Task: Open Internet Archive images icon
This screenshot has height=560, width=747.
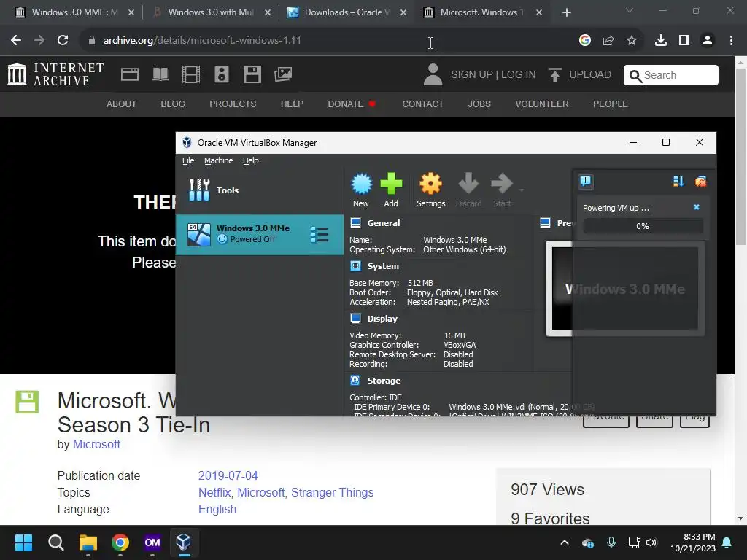Action: point(283,74)
